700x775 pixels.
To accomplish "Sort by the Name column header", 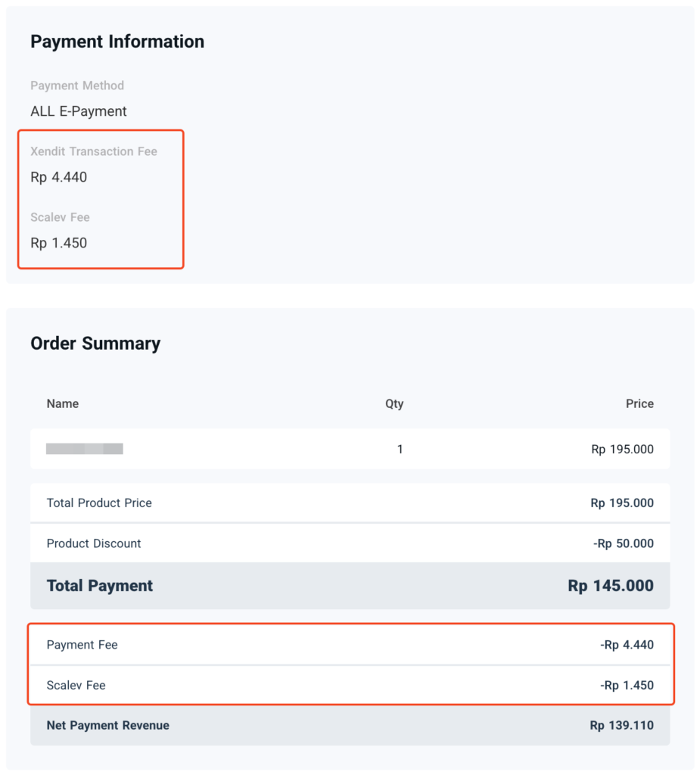I will (x=62, y=403).
